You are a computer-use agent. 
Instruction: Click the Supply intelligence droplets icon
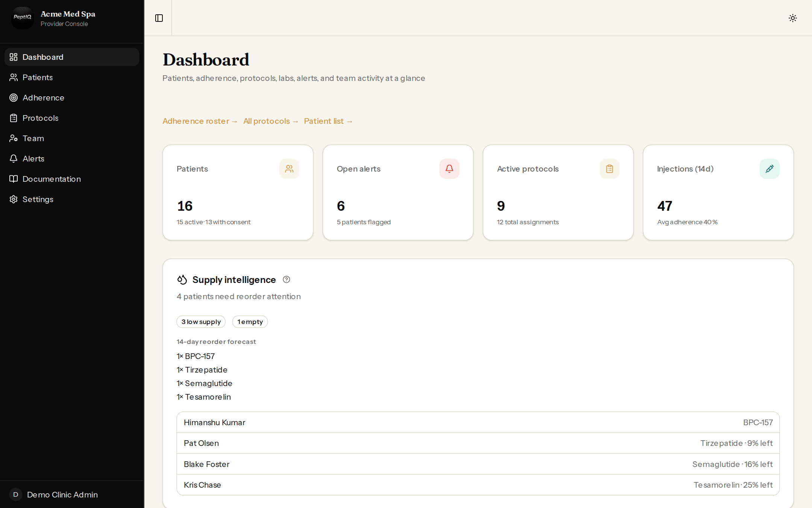click(x=182, y=280)
